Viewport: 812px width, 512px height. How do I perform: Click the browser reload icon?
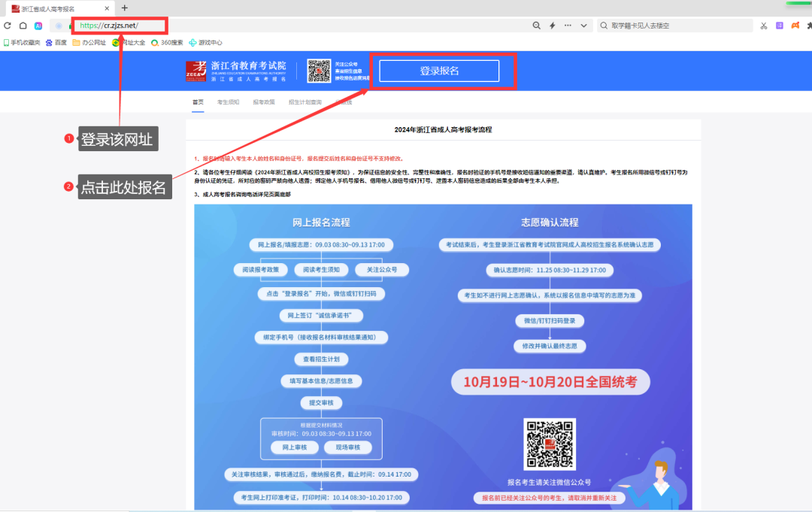(x=8, y=26)
